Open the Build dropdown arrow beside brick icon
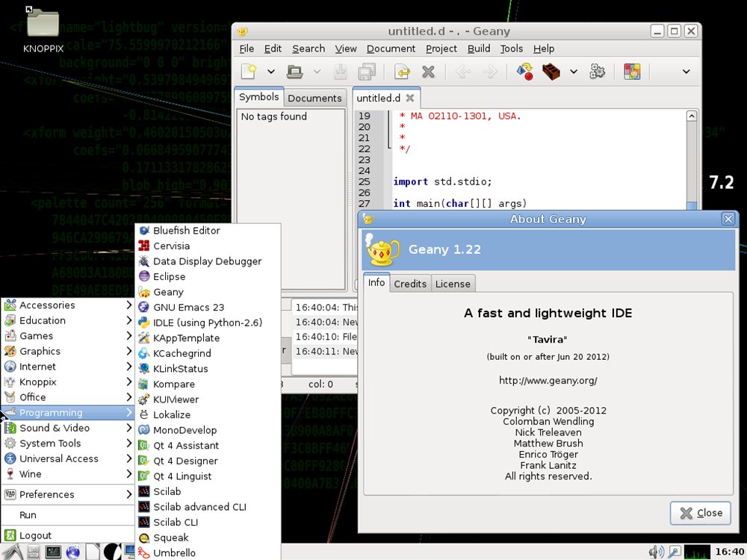This screenshot has width=747, height=560. tap(574, 72)
